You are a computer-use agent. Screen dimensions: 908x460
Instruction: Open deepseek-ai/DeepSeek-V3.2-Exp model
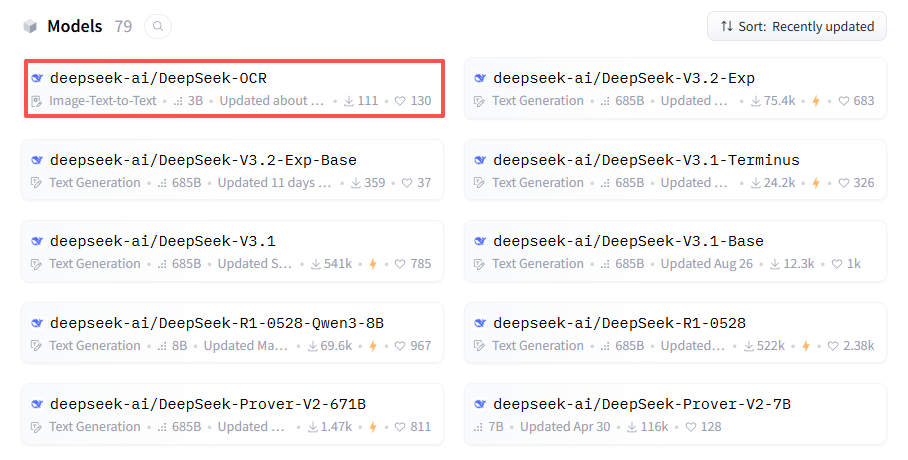pyautogui.click(x=675, y=89)
